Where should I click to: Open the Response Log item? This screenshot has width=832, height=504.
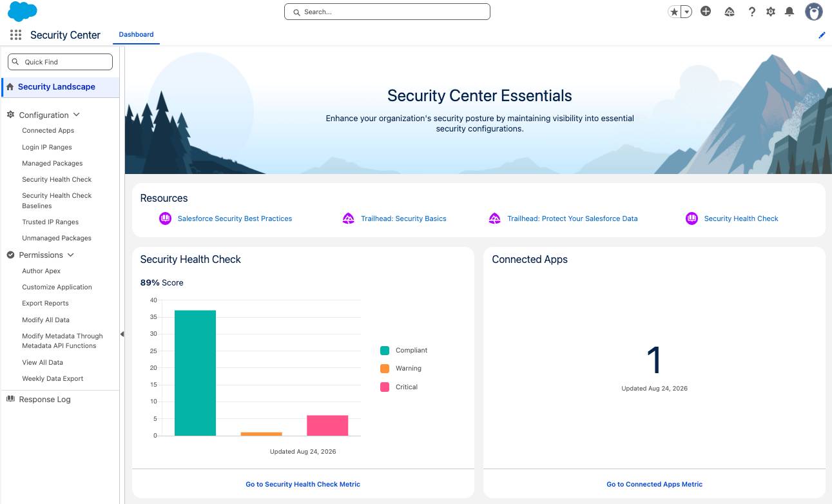[44, 400]
